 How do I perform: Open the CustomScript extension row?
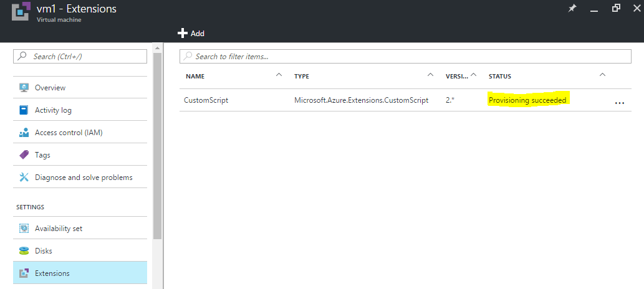tap(405, 100)
